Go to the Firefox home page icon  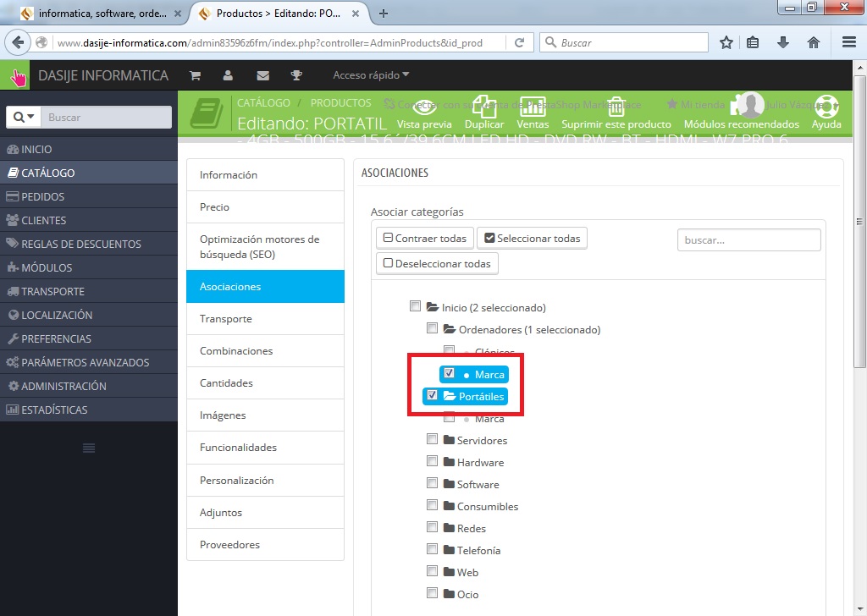tap(814, 42)
